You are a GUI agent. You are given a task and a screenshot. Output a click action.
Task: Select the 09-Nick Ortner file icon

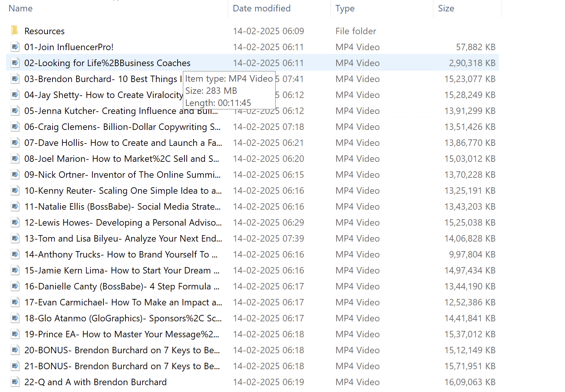point(15,174)
